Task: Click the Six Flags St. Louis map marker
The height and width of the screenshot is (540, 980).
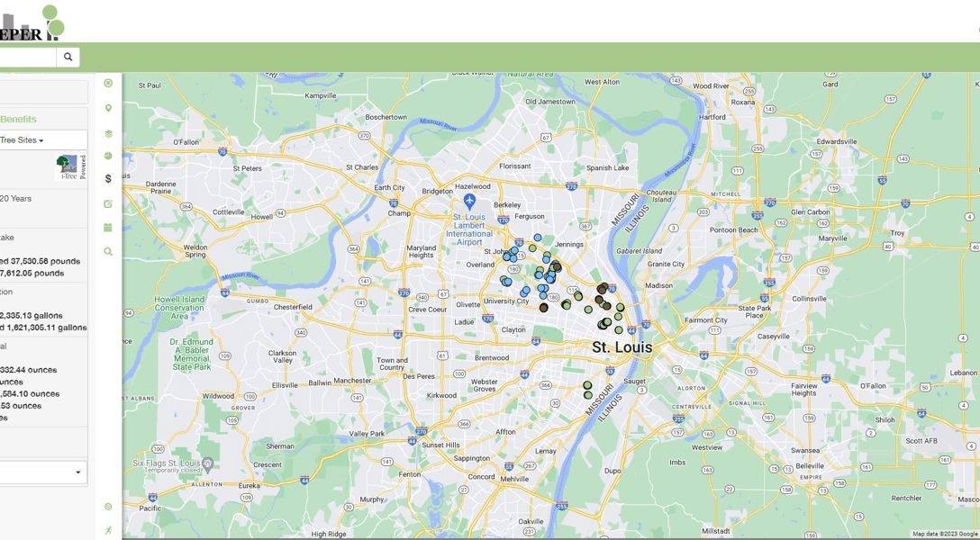Action: (x=207, y=463)
